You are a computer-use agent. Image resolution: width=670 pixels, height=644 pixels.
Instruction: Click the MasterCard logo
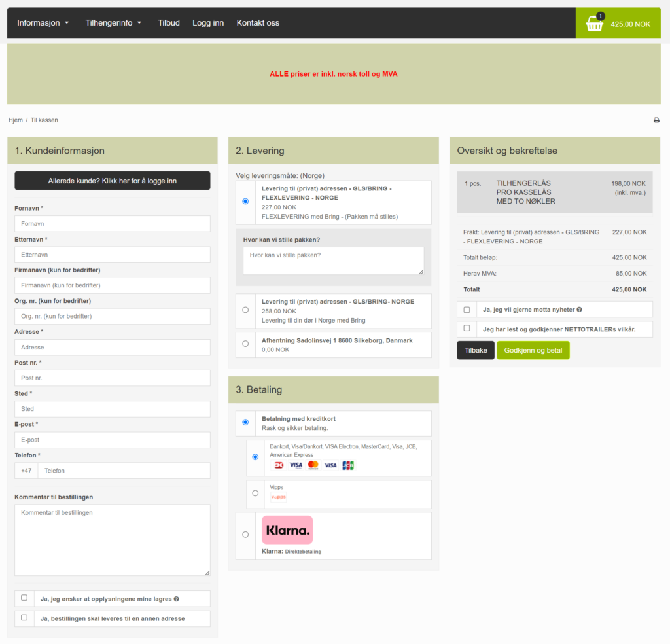pyautogui.click(x=313, y=465)
